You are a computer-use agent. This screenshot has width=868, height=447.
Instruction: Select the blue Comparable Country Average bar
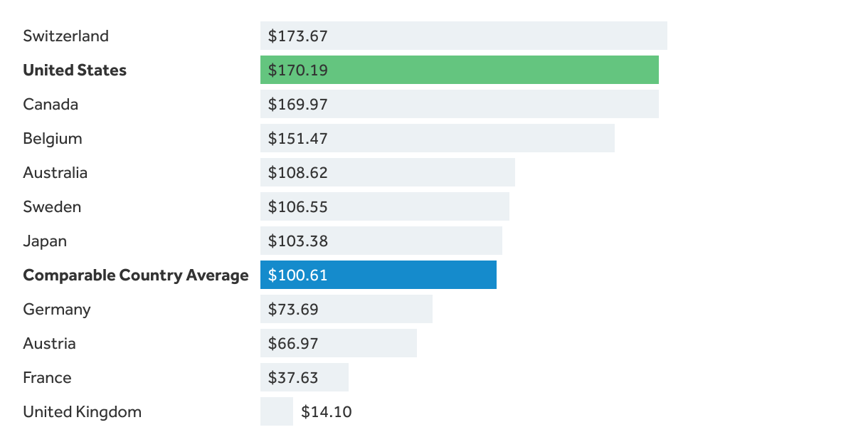coord(378,275)
